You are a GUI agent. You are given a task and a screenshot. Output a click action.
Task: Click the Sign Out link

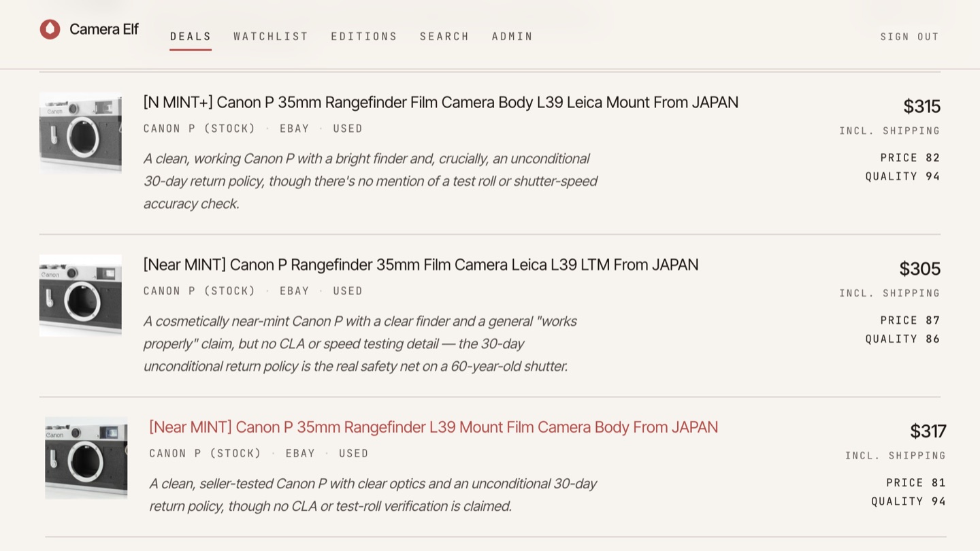[910, 37]
